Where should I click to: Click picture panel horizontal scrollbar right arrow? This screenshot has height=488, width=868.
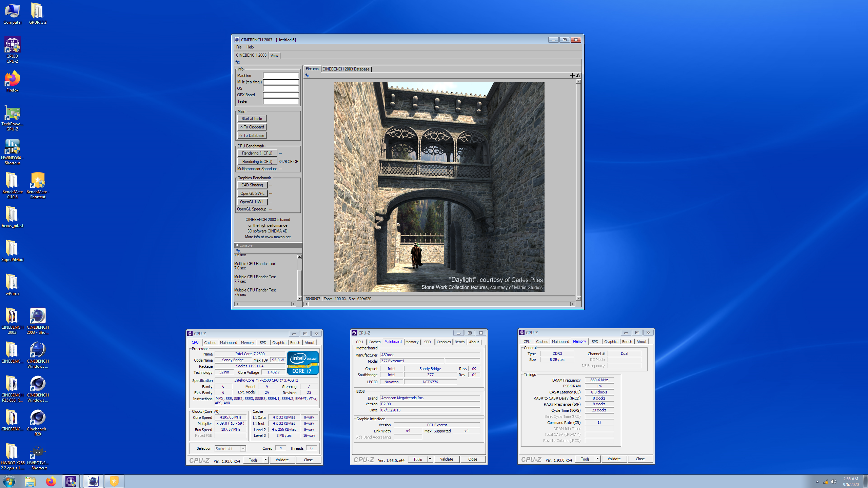[573, 304]
